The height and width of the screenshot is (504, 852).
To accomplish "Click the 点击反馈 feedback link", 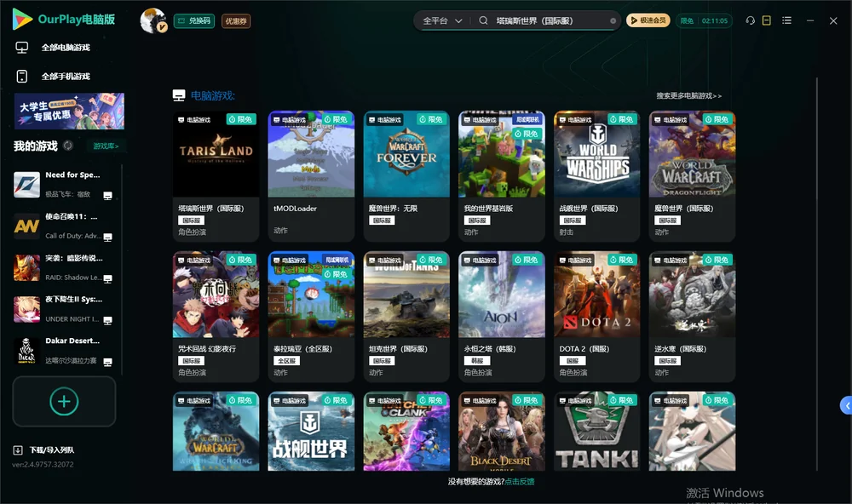I will point(520,481).
